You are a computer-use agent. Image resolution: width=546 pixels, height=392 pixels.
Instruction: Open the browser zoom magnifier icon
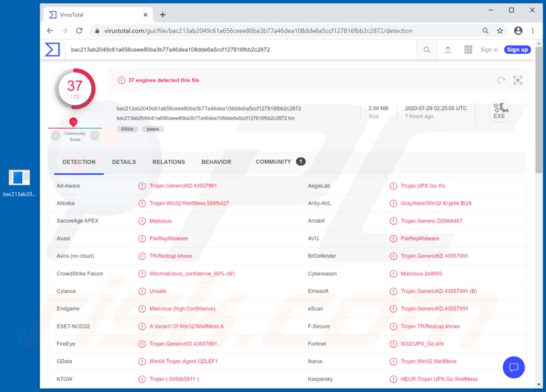[x=485, y=30]
